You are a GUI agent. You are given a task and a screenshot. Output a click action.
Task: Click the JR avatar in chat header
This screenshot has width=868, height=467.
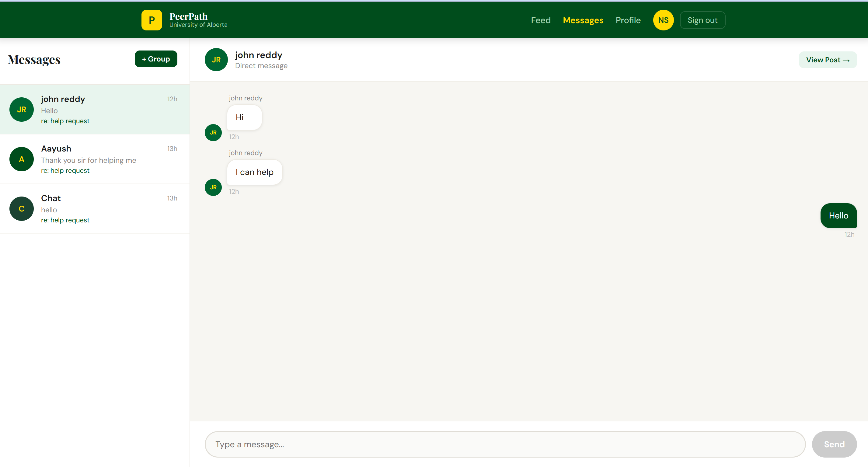[x=216, y=60]
